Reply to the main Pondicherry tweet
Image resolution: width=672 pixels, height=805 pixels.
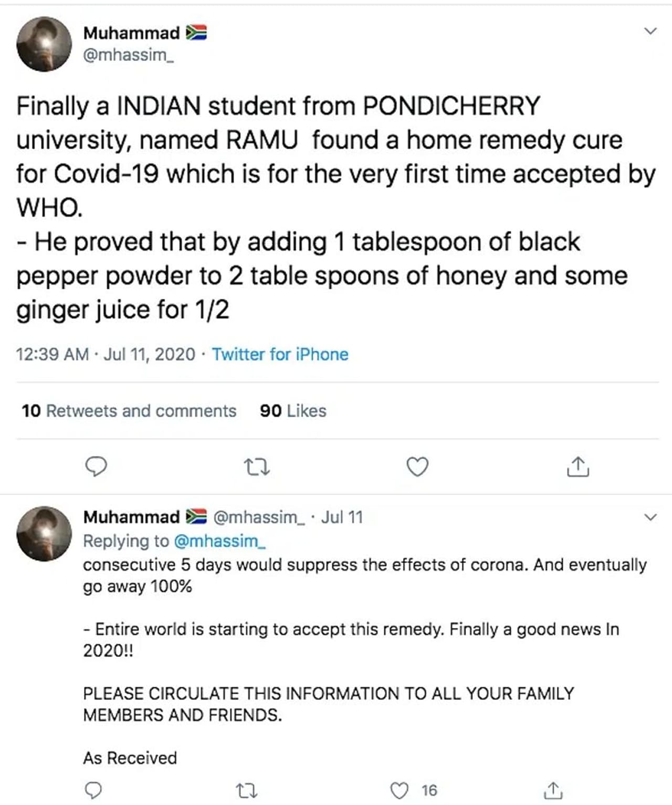[x=96, y=467]
